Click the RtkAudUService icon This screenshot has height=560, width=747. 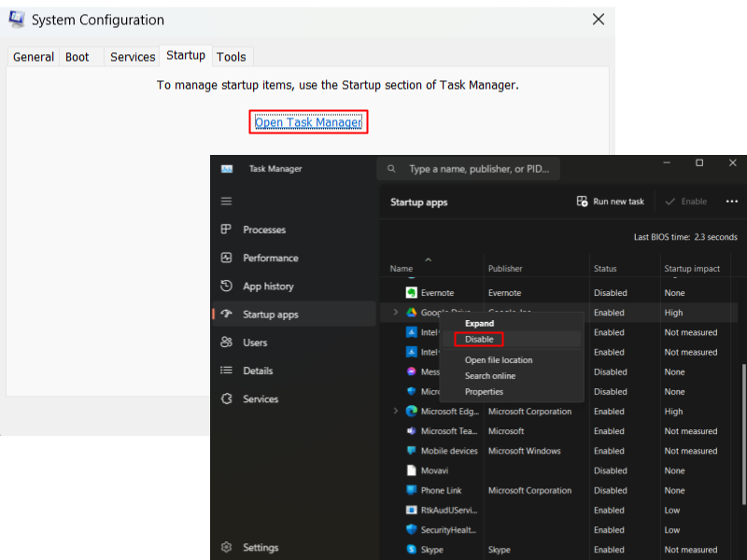pyautogui.click(x=412, y=510)
